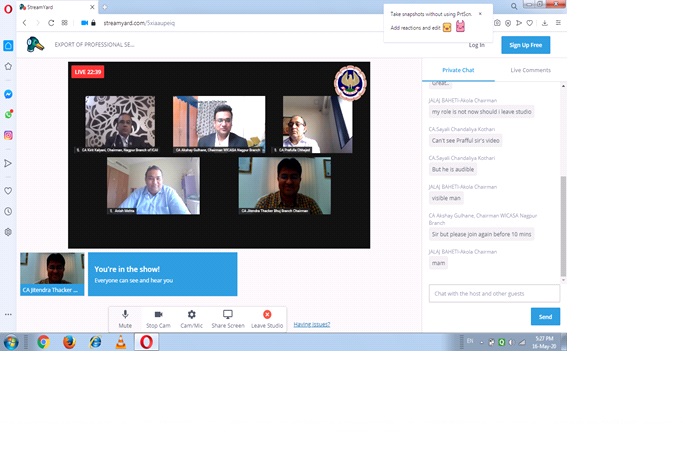Open Instagram in Opera sidebar
The height and width of the screenshot is (460, 685).
[x=8, y=135]
